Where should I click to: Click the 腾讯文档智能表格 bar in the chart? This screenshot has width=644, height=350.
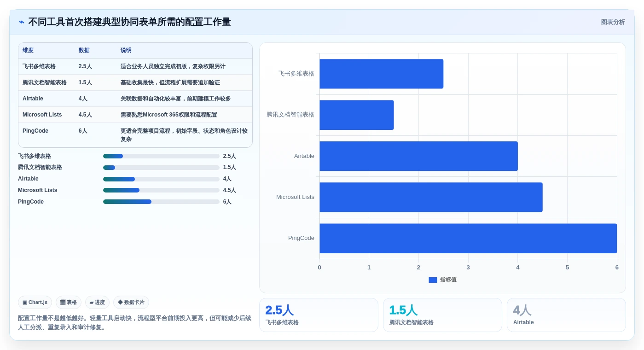(357, 115)
